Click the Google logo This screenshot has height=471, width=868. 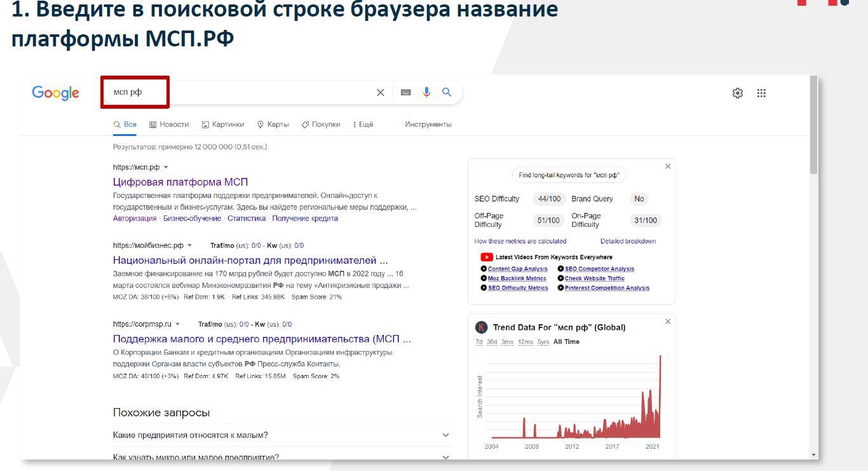pos(55,93)
